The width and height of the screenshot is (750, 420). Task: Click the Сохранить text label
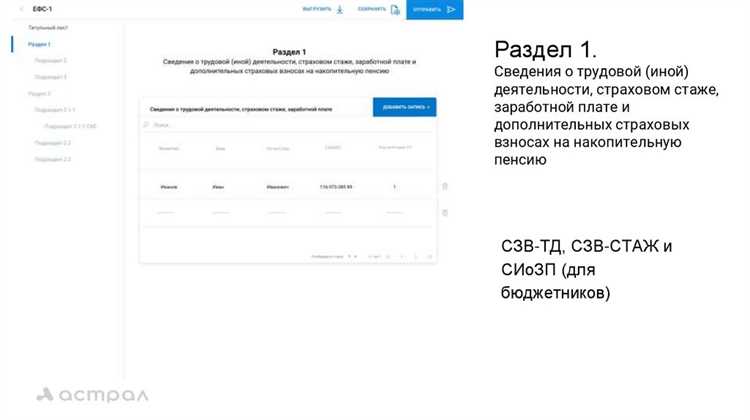point(372,9)
